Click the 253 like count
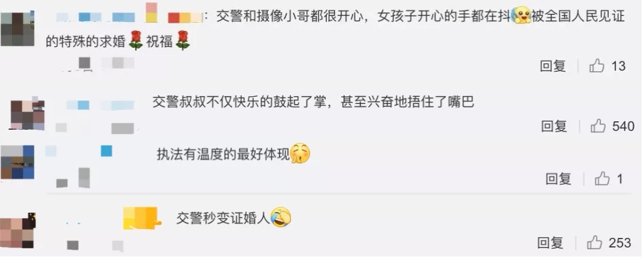Viewport: 644px width, 263px height. pyautogui.click(x=620, y=243)
